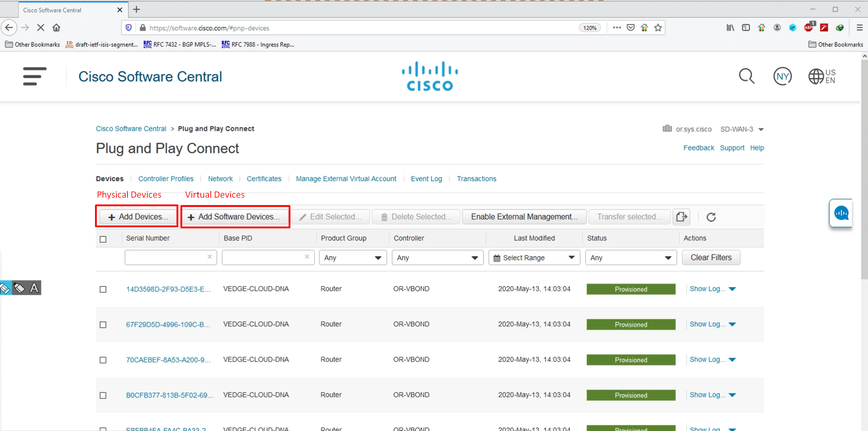Switch to Controller Profiles tab
This screenshot has width=868, height=431.
pos(166,179)
